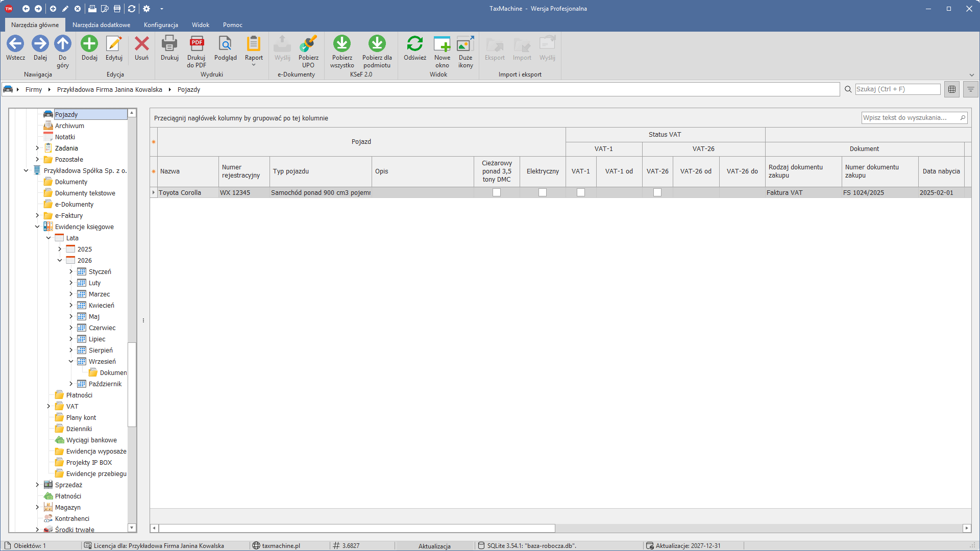Delete the entry with Usuń icon
This screenshot has width=980, height=551.
(x=141, y=44)
